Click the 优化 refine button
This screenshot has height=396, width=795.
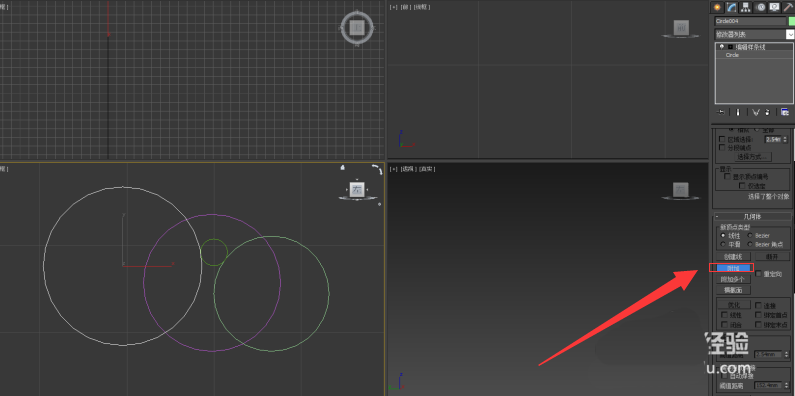(x=733, y=305)
